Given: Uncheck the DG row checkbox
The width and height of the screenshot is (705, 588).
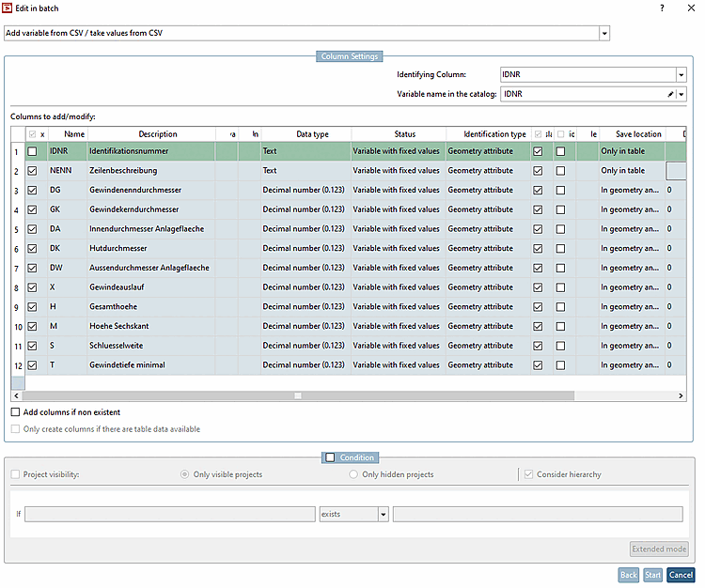Looking at the screenshot, I should pos(32,191).
